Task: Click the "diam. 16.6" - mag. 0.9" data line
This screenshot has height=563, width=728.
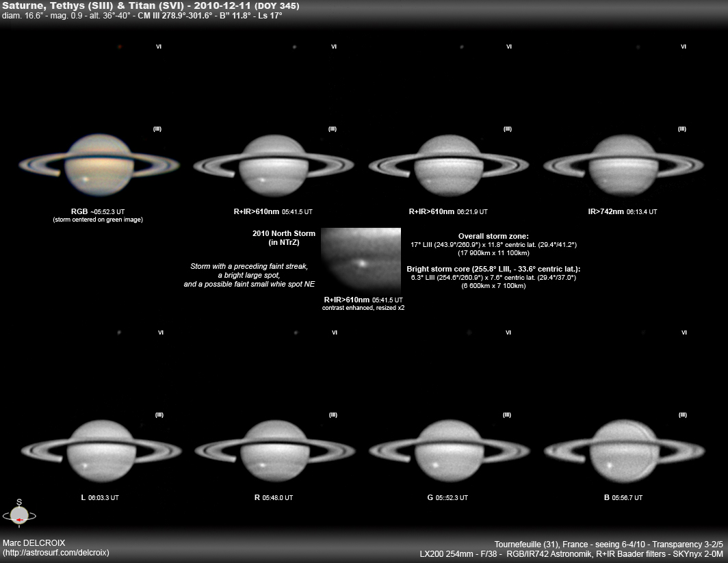Action: 142,15
